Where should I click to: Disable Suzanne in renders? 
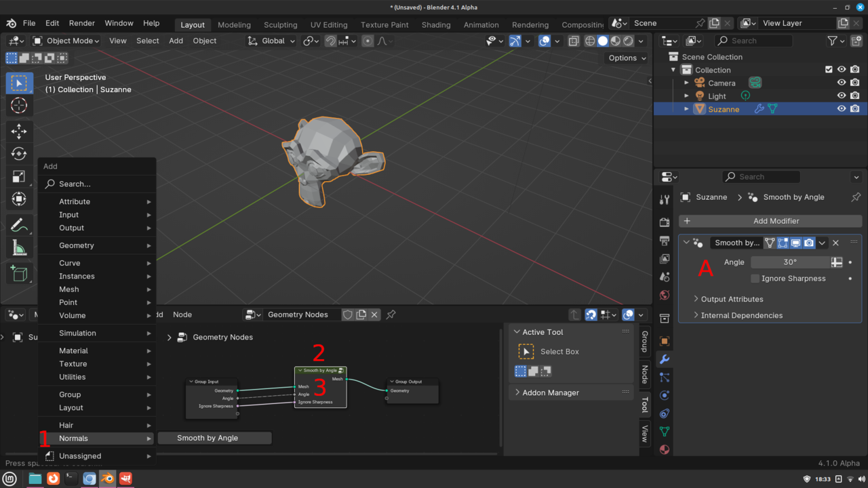(855, 109)
